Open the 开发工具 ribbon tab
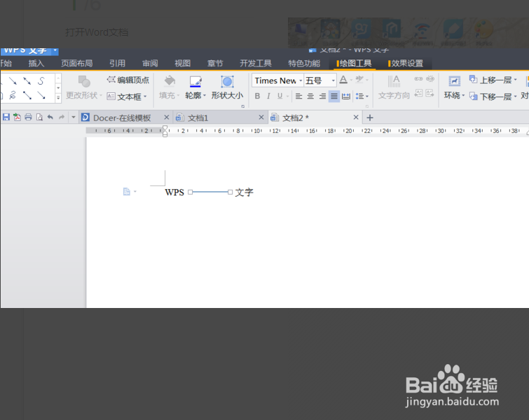Screen dimensions: 529x420 point(256,64)
